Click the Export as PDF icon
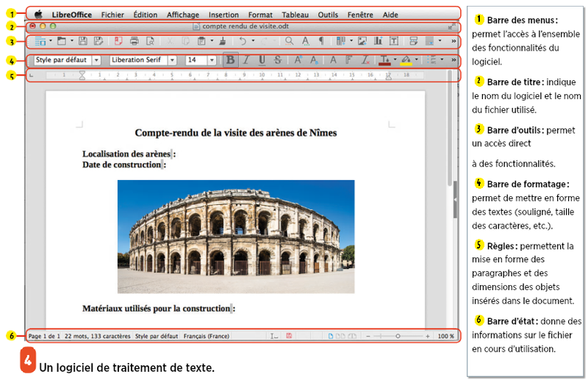Viewport: 588px width, 382px height. coord(117,42)
